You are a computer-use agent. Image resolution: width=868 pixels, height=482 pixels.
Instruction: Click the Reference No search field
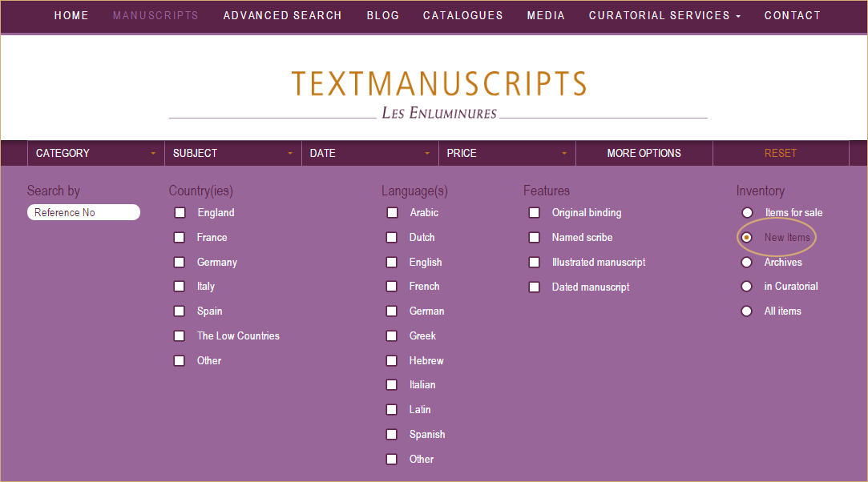pyautogui.click(x=83, y=212)
